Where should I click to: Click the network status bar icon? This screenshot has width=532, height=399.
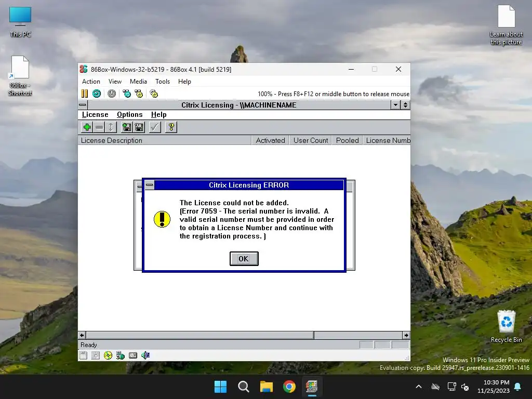pos(121,355)
